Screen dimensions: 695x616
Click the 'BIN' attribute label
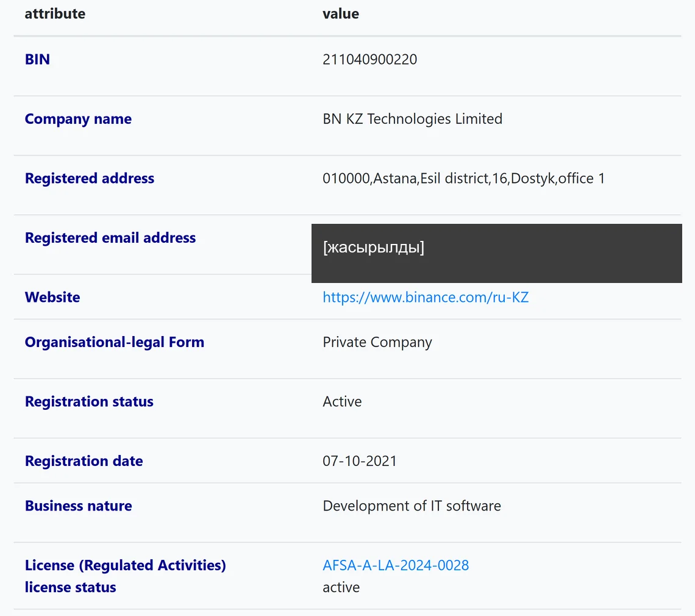37,59
